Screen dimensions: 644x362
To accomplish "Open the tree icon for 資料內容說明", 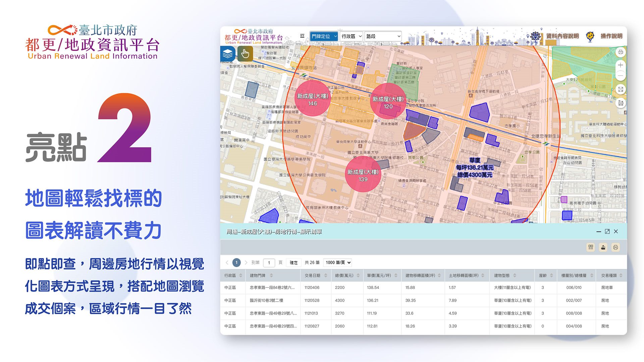I will 536,36.
